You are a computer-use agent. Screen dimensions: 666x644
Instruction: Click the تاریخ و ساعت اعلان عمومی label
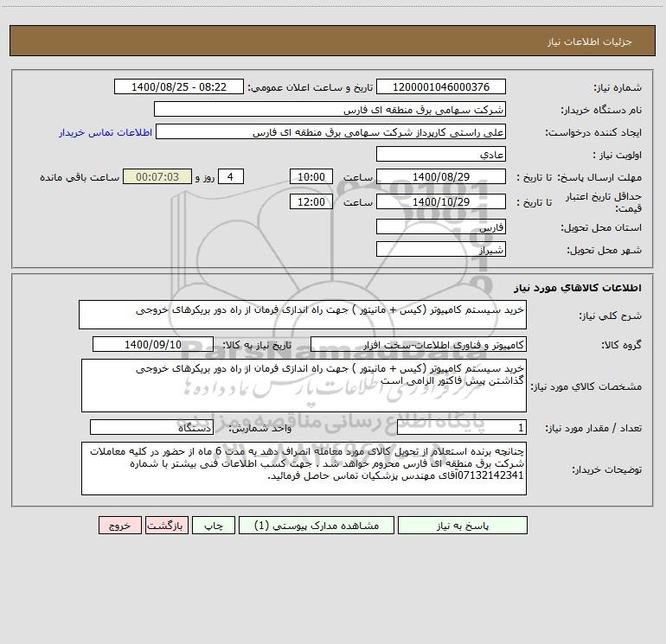coord(311,87)
